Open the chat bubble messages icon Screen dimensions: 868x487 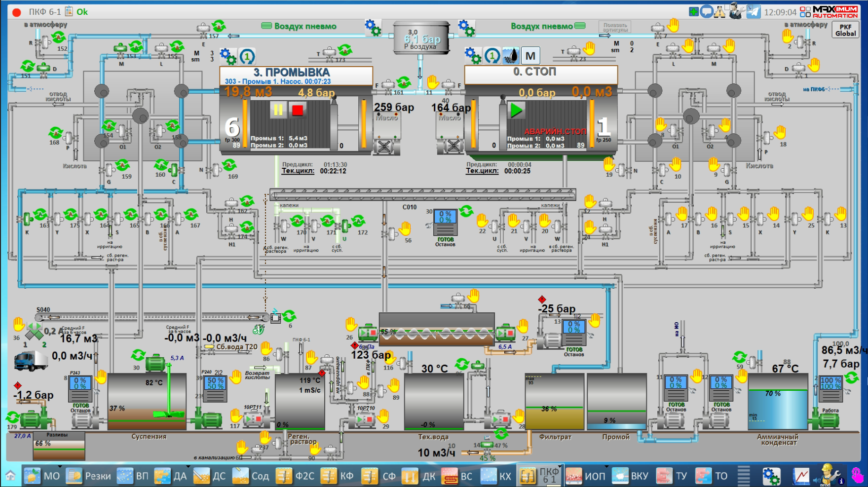click(707, 11)
